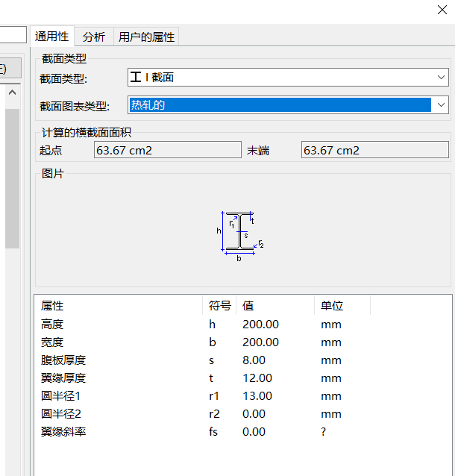Click the height value 200.00 for h
Viewport: 455px width, 476px height.
click(260, 325)
